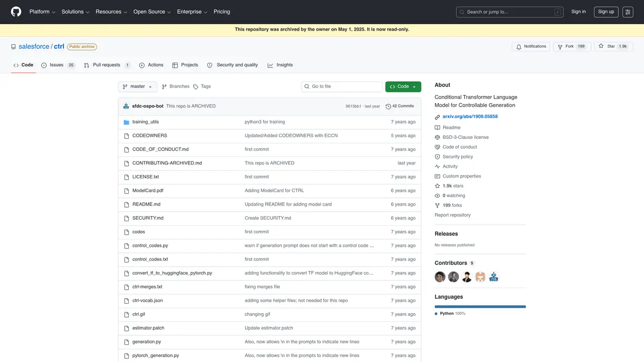The image size is (644, 362).
Task: Open the Tags list
Action: [202, 86]
